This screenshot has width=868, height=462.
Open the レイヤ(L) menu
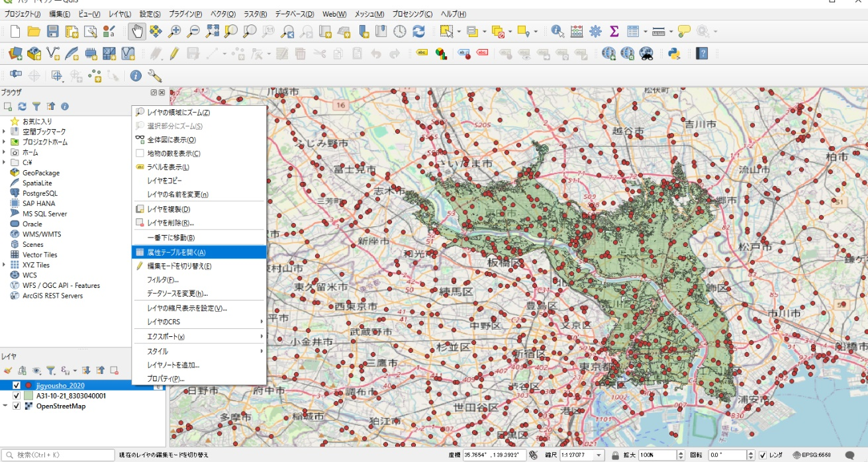(x=120, y=14)
